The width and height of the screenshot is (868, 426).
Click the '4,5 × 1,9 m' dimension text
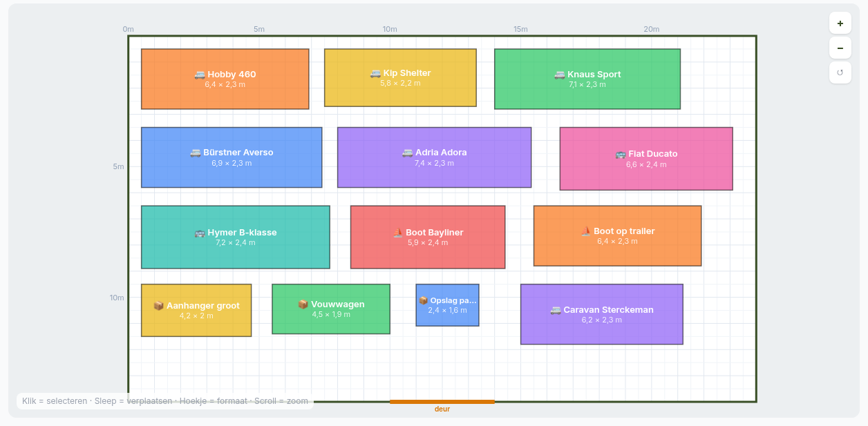click(331, 314)
